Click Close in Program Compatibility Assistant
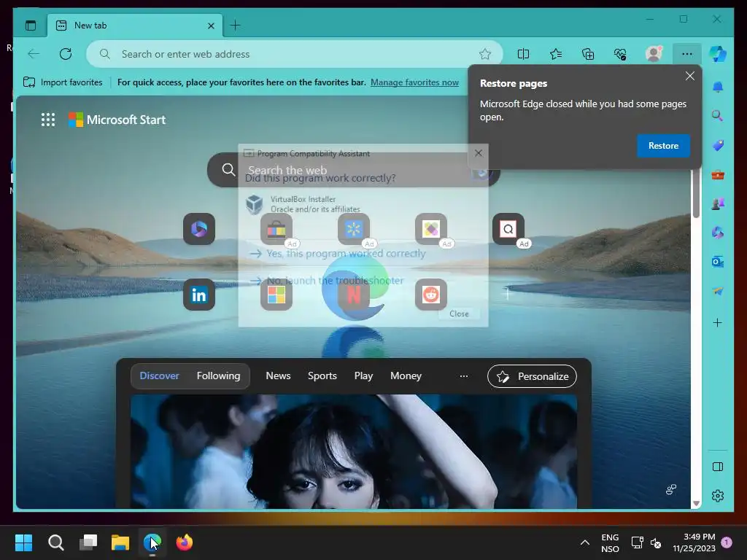This screenshot has height=560, width=747. (x=459, y=314)
